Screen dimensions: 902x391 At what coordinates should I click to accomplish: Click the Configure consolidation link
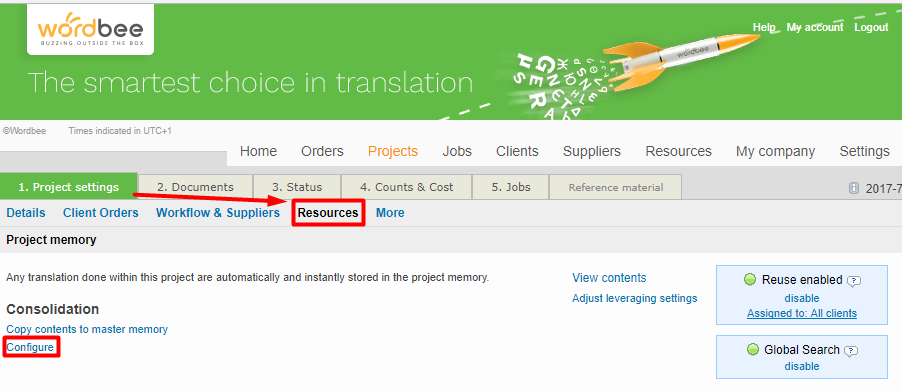coord(30,347)
